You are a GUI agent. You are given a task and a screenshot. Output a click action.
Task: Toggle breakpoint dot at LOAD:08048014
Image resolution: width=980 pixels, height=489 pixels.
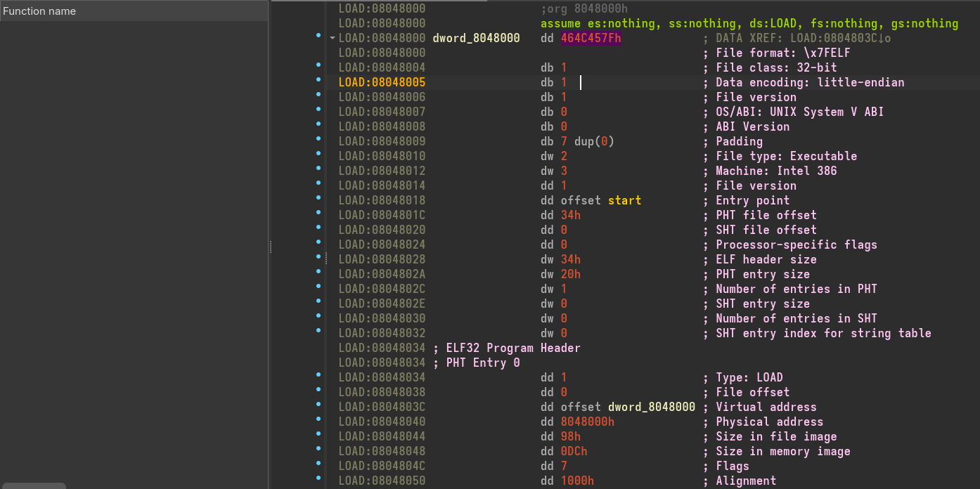[x=318, y=183]
